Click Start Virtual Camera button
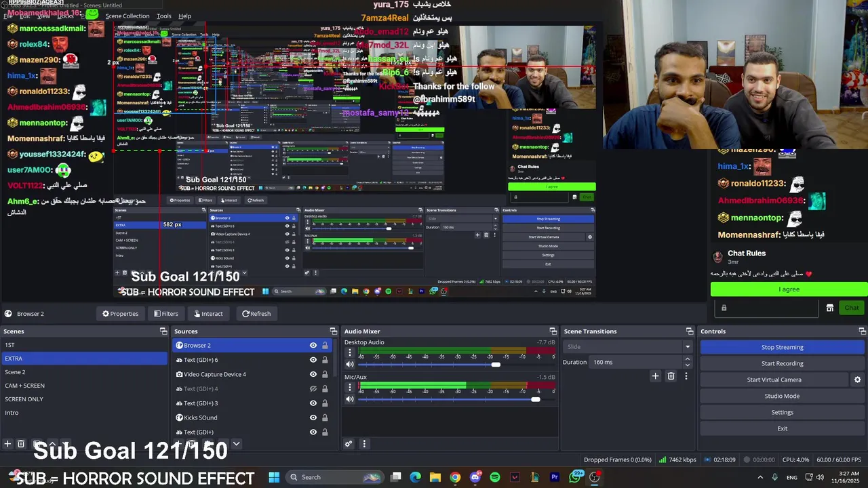Viewport: 868px width, 488px height. click(x=774, y=380)
